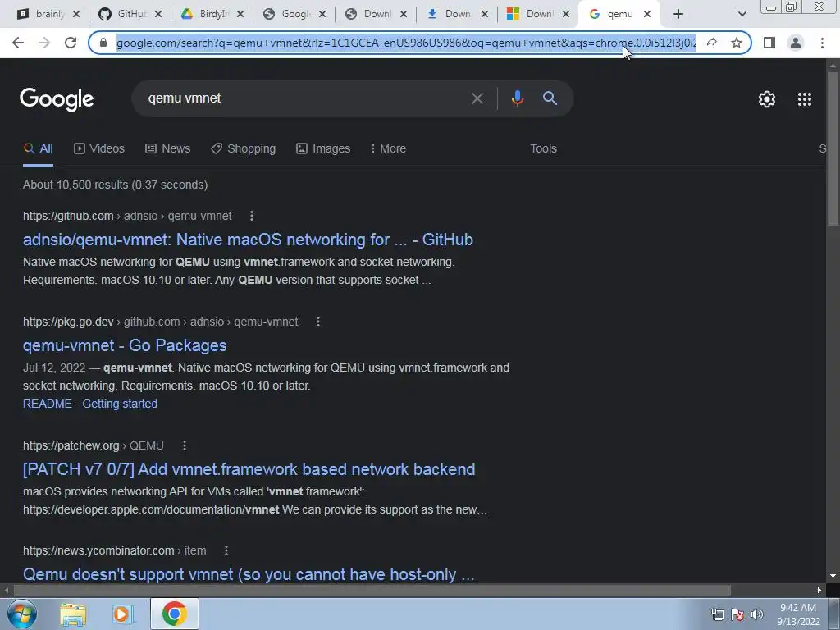The width and height of the screenshot is (840, 630).
Task: Open the Chrome profile avatar
Action: tap(796, 43)
